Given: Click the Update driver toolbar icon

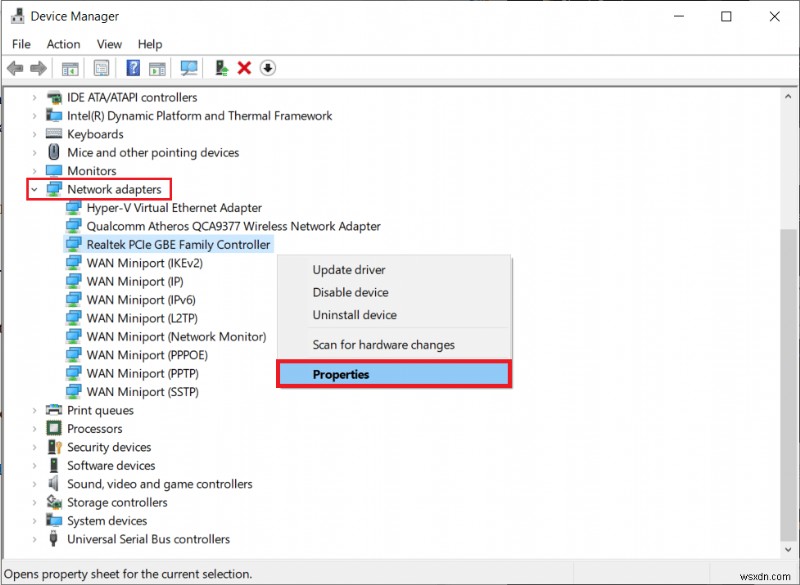Looking at the screenshot, I should click(221, 68).
